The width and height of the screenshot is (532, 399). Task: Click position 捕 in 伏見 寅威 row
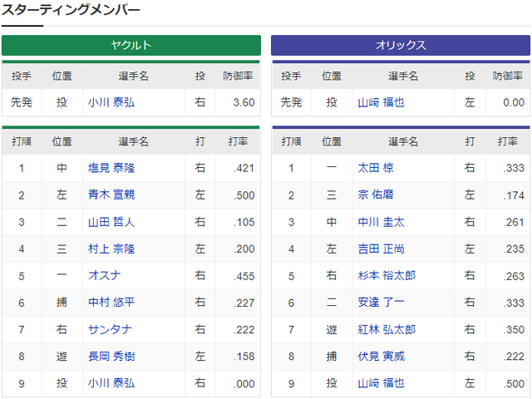tap(332, 357)
